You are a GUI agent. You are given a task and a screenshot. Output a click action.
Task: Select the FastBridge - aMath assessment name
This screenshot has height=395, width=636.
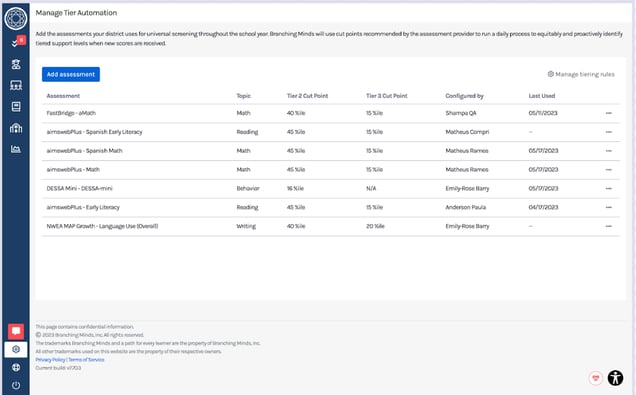(x=71, y=113)
